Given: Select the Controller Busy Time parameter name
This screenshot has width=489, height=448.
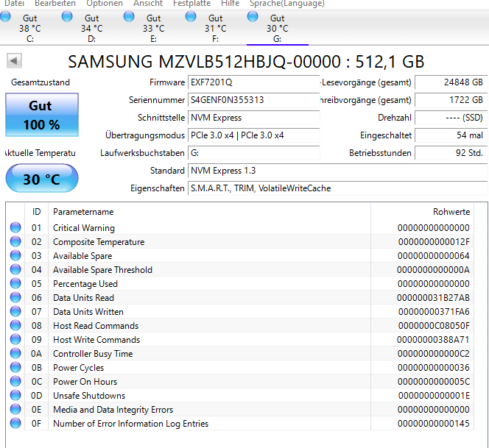Looking at the screenshot, I should [93, 354].
